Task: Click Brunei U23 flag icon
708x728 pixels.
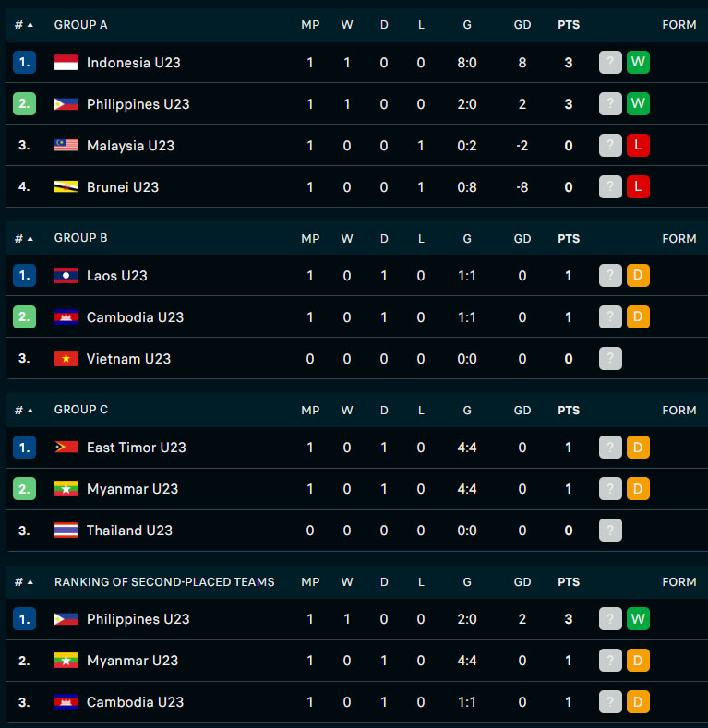Action: [x=66, y=187]
